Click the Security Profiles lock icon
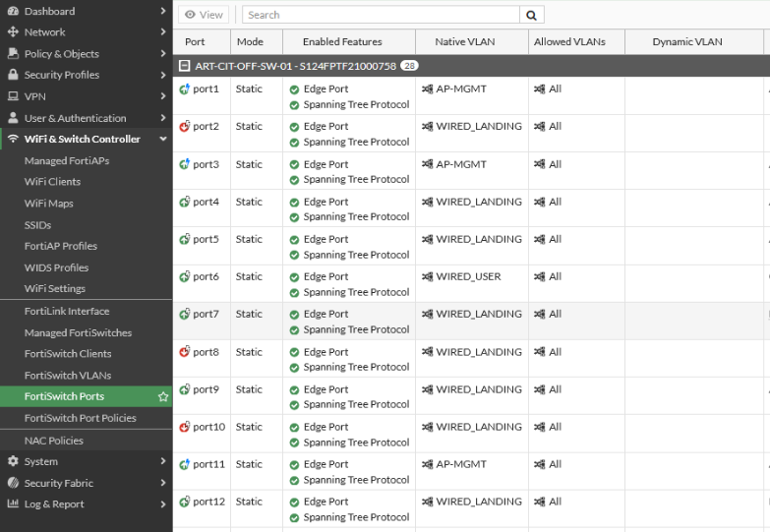 pyautogui.click(x=13, y=75)
